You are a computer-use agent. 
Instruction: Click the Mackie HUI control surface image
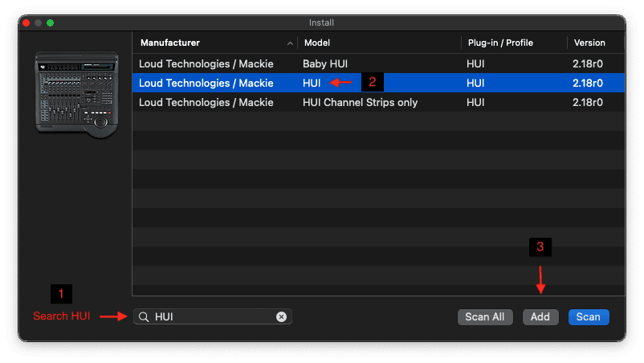point(77,95)
